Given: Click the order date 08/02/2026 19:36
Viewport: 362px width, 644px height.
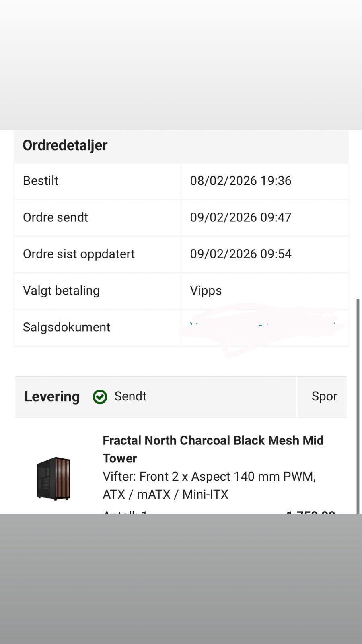Looking at the screenshot, I should [241, 181].
